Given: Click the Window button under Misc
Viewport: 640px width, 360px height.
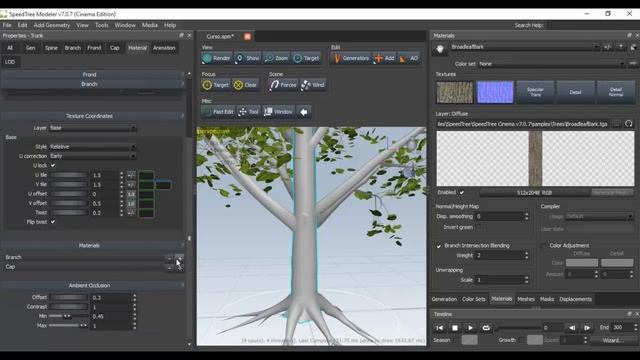Looking at the screenshot, I should pyautogui.click(x=278, y=112).
